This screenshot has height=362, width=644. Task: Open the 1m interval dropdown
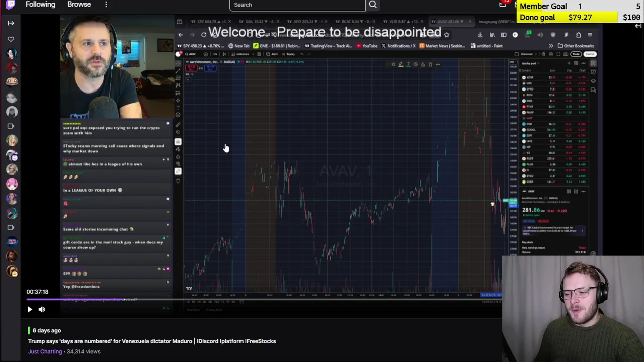215,54
